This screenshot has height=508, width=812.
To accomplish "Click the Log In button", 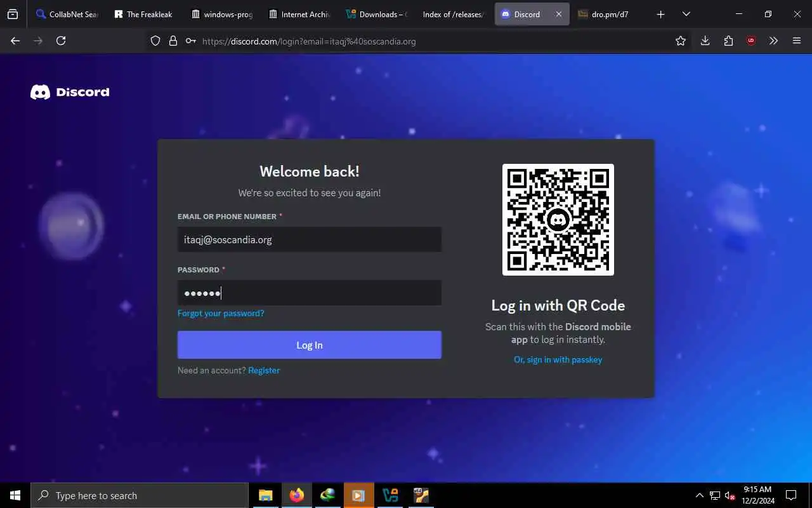I will tap(310, 345).
